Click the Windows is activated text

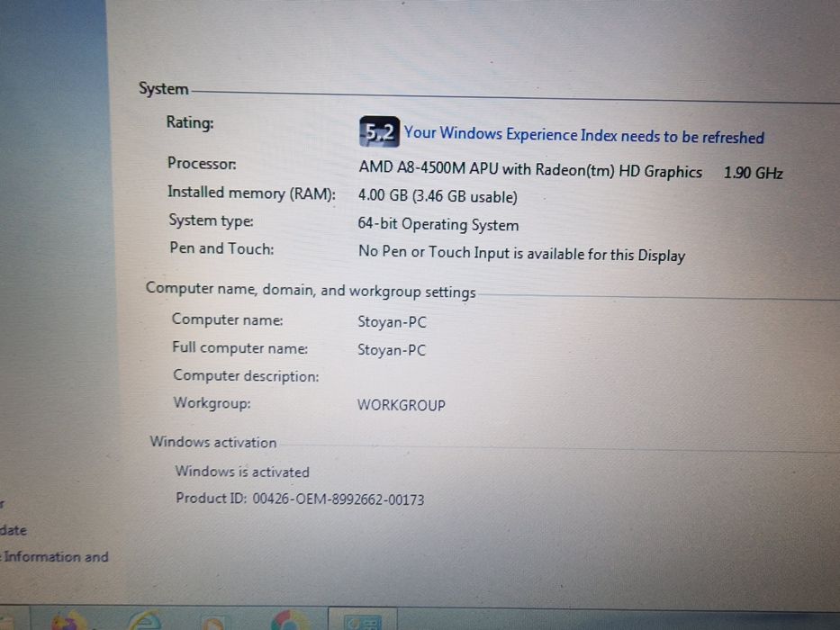click(242, 472)
